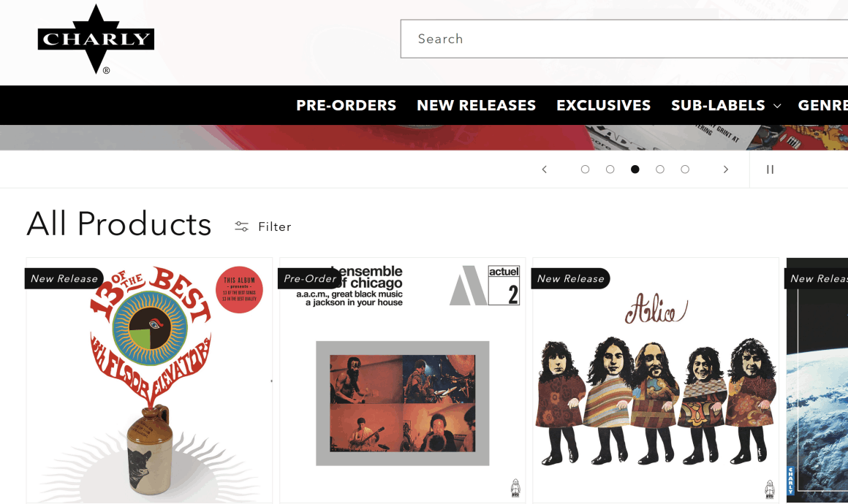Screen dimensions: 848x504
Task: Pause the slideshow
Action: click(x=770, y=169)
